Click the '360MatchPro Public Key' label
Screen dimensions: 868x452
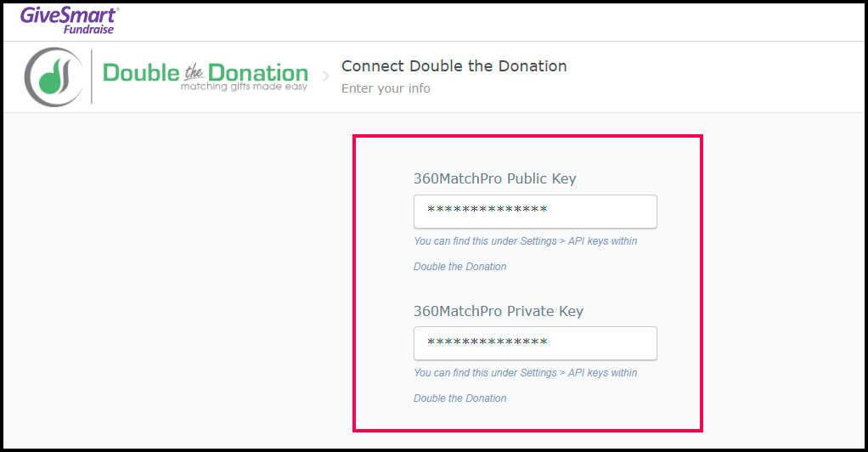[494, 179]
